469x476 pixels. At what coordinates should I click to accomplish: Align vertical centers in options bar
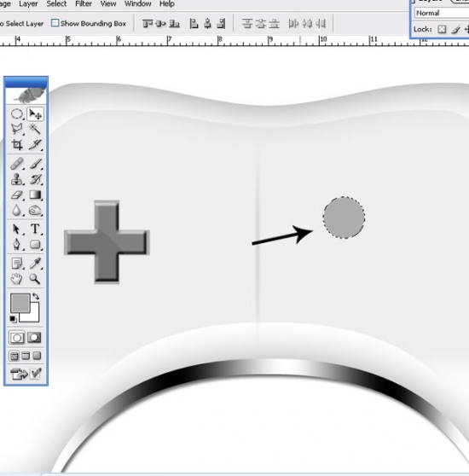coord(161,23)
